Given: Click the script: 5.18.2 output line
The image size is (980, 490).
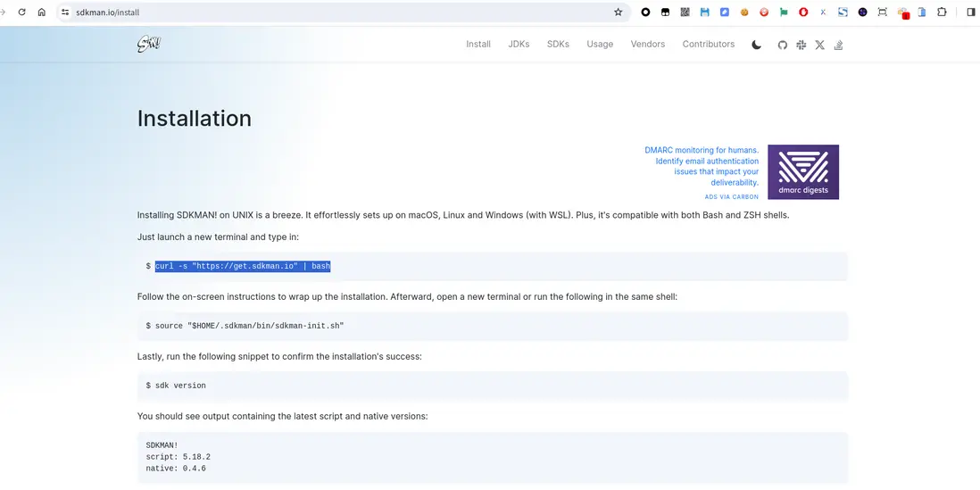Looking at the screenshot, I should [179, 457].
